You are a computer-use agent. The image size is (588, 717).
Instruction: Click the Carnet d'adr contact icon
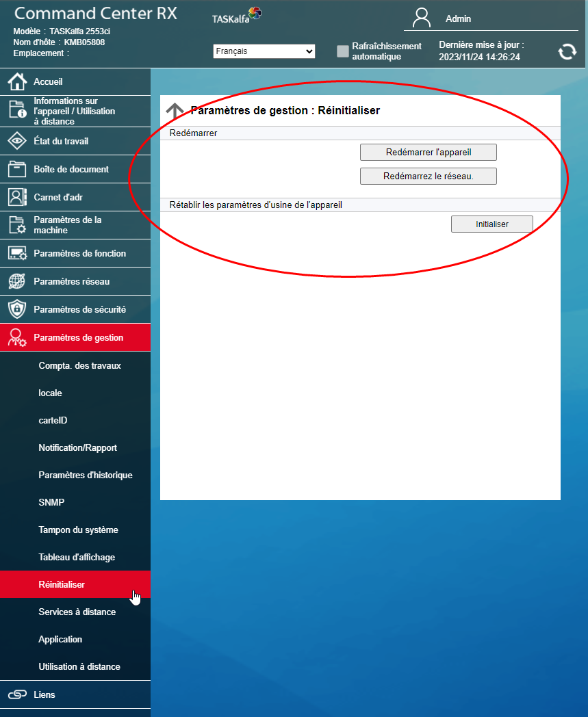[x=17, y=197]
